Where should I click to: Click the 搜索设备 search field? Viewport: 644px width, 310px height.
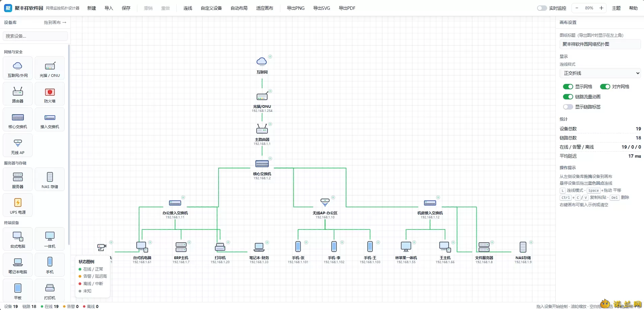[x=35, y=36]
